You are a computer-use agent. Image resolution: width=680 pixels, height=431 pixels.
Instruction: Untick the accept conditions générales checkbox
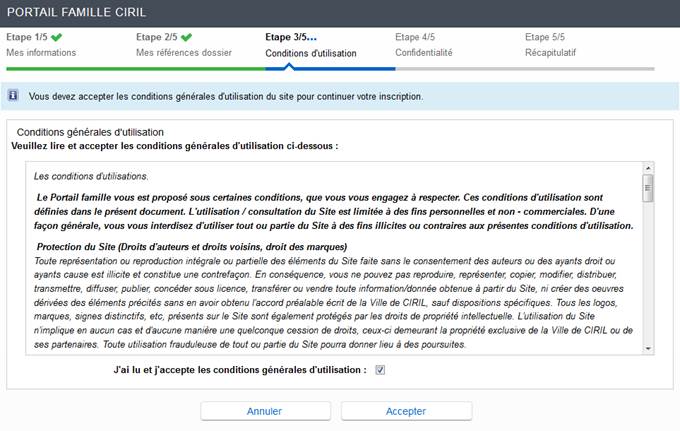click(x=380, y=370)
